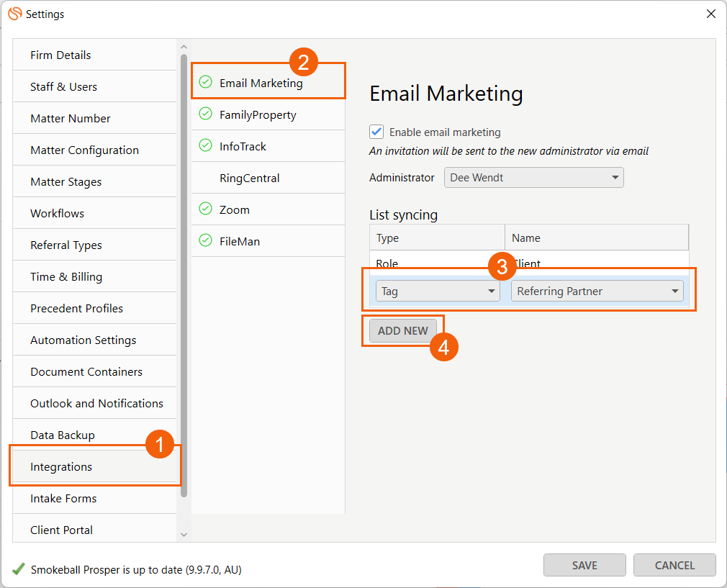727x588 pixels.
Task: Go to Matter Number settings
Action: [x=94, y=118]
